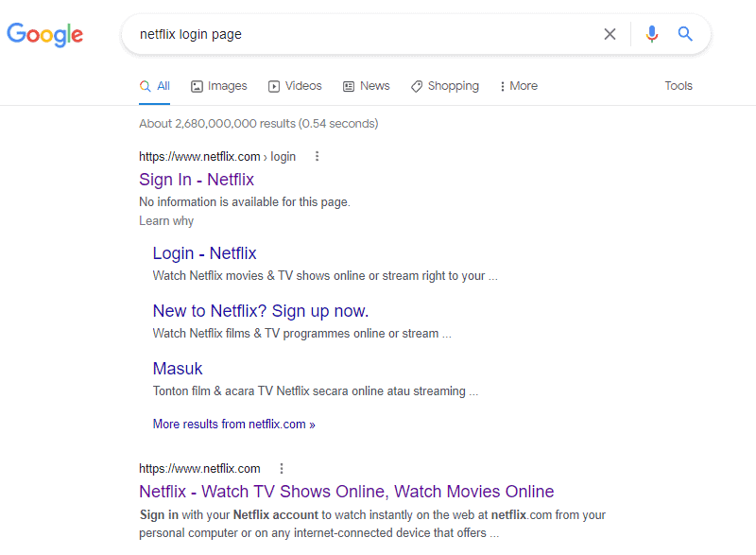Click the 'Learn why' link

(166, 221)
